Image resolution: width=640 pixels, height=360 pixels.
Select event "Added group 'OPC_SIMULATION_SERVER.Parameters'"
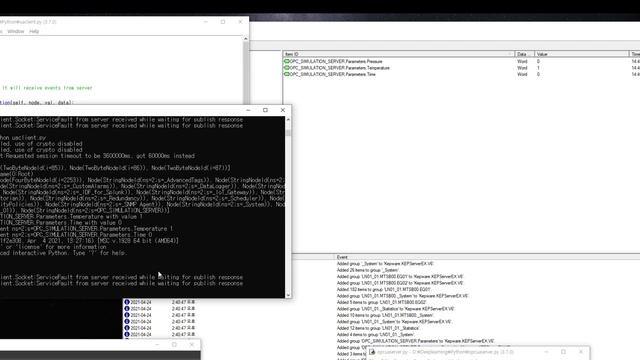(416, 341)
